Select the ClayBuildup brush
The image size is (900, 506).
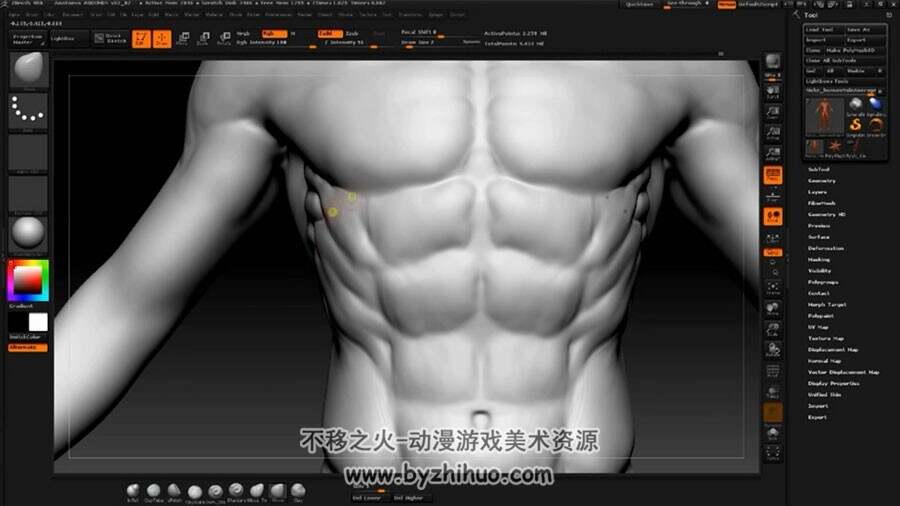tap(195, 492)
